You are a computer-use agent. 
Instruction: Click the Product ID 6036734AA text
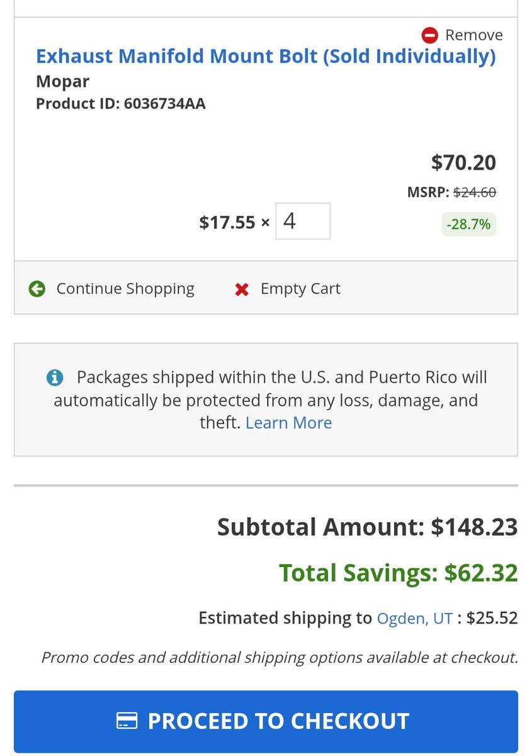click(121, 103)
